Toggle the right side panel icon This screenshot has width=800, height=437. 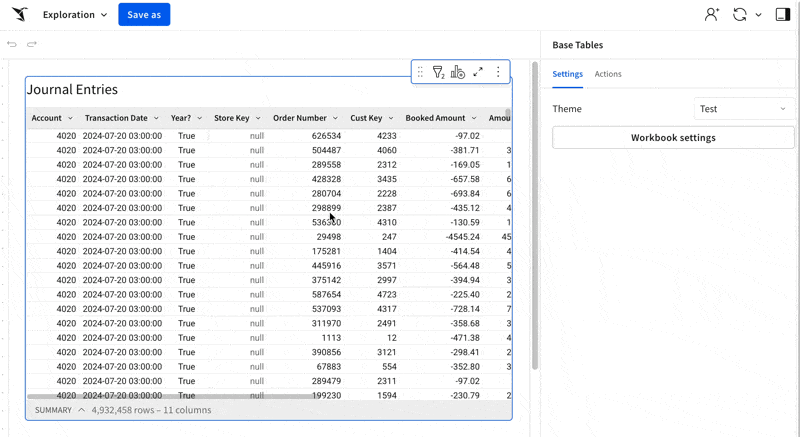[x=782, y=15]
